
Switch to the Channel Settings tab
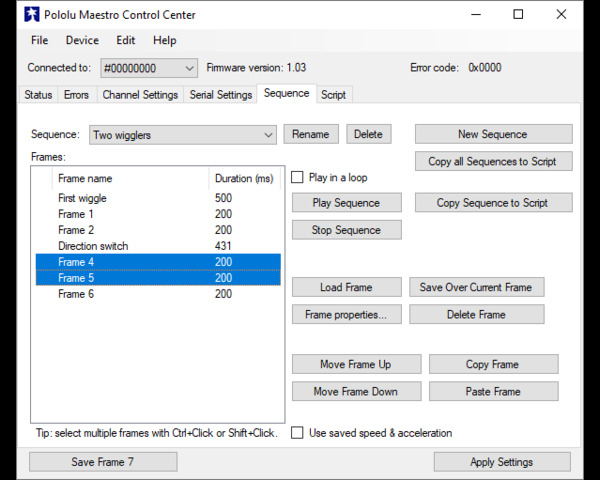pyautogui.click(x=140, y=95)
